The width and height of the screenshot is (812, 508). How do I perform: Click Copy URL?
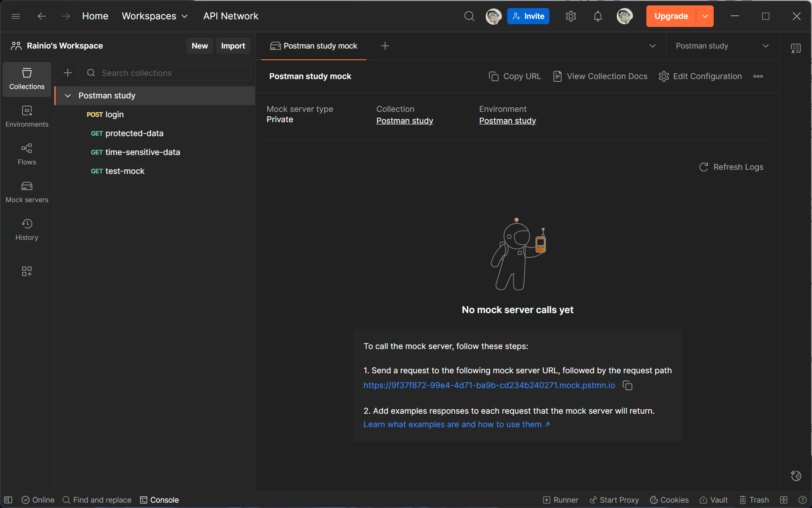point(515,76)
